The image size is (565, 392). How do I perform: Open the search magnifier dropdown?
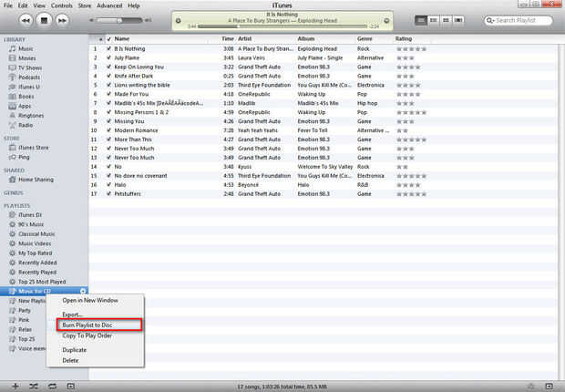pos(489,21)
